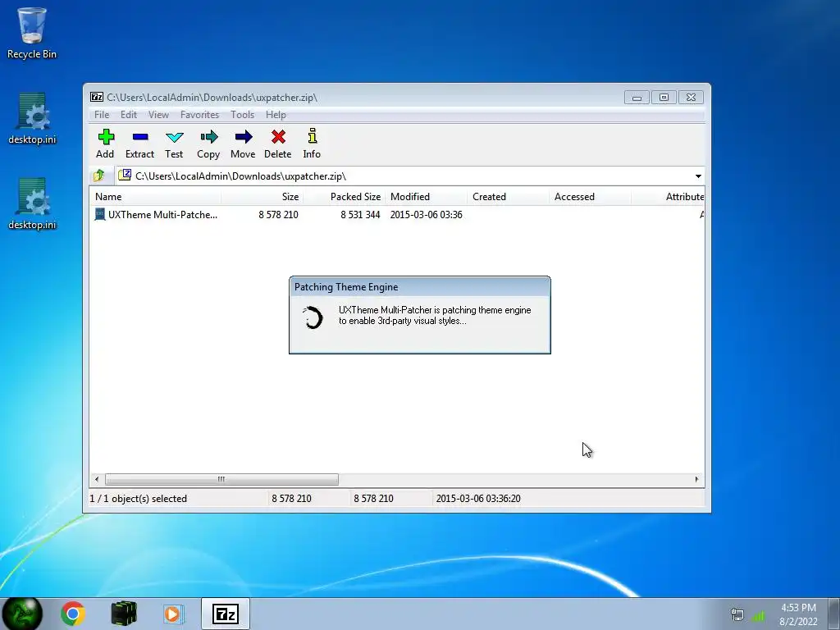Sort by Size column header

click(x=262, y=197)
